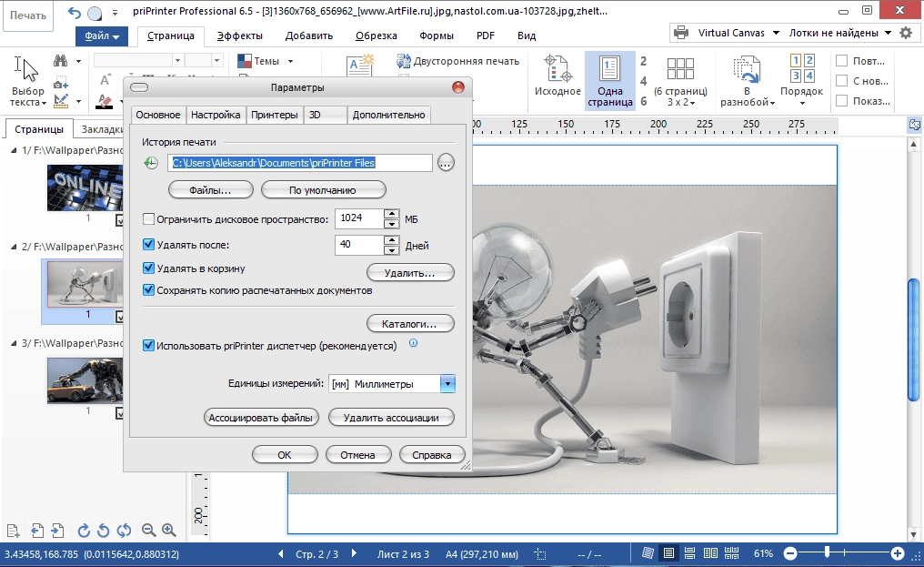Select Одна страница layout

(610, 81)
